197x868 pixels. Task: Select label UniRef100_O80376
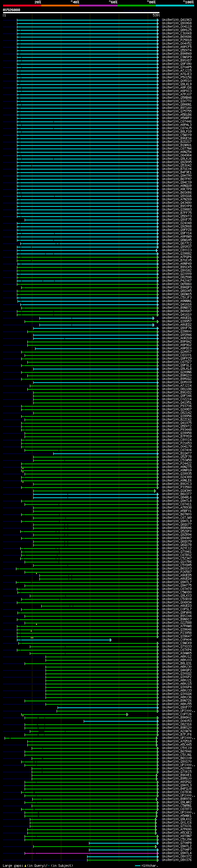pos(177,860)
